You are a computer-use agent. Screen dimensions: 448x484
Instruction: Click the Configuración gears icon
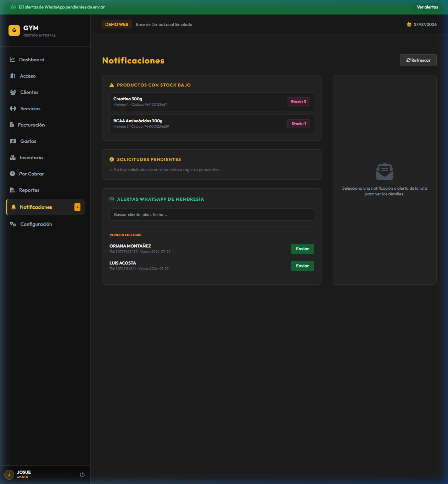point(13,224)
